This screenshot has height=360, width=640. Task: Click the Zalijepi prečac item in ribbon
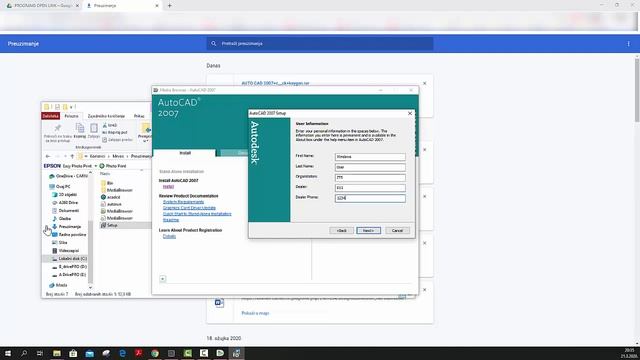pos(118,140)
